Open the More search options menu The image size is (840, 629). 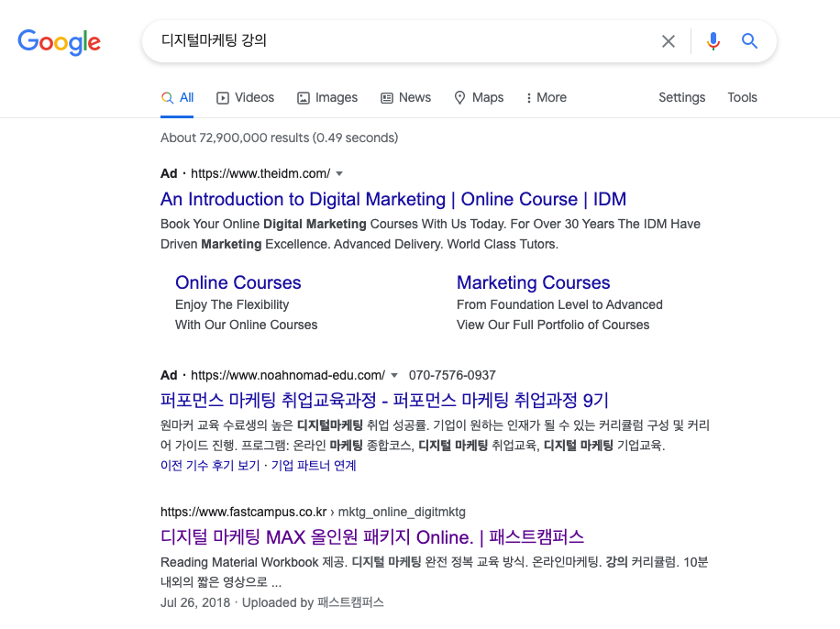546,97
